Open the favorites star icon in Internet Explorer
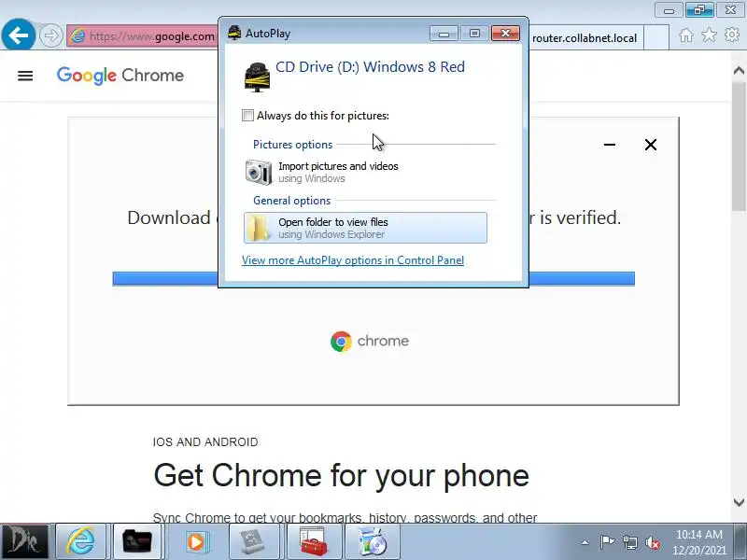The image size is (747, 560). (x=709, y=35)
